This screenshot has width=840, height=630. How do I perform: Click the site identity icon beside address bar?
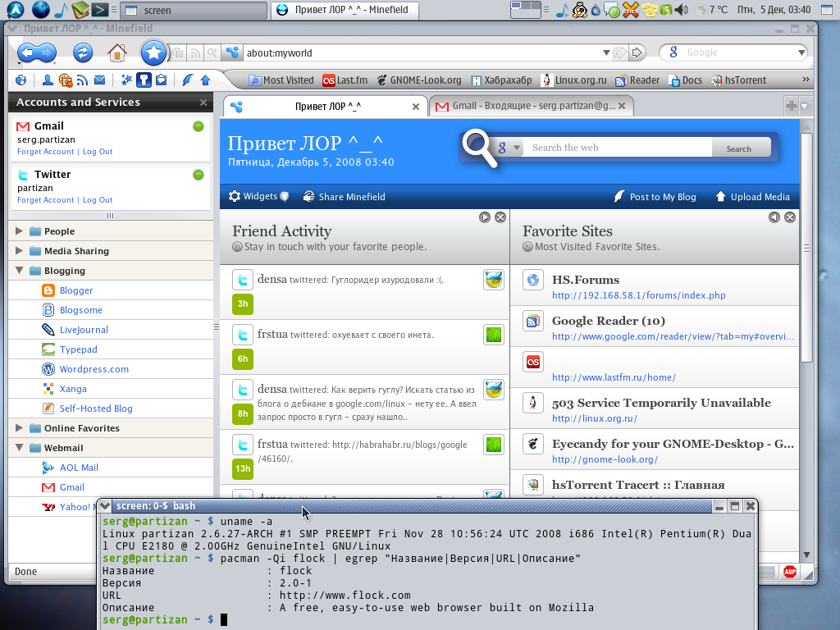[x=232, y=52]
